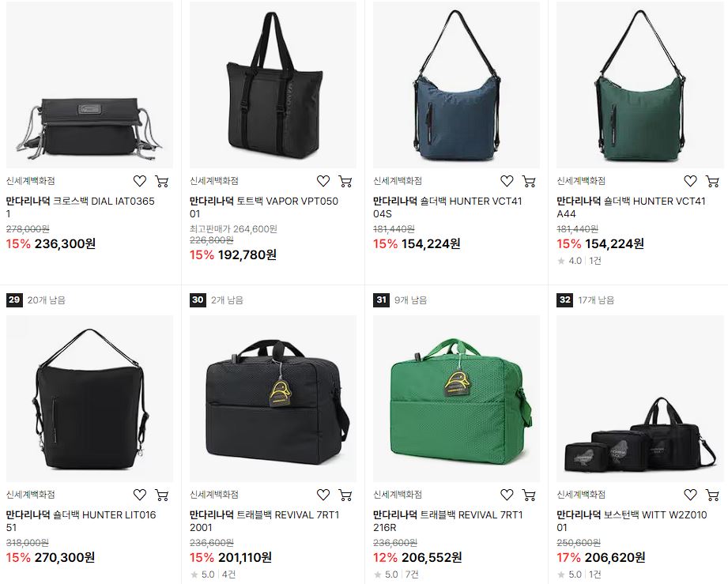This screenshot has width=728, height=584.
Task: Add HUNTER LIT016 shoulder bag to cart
Action: pyautogui.click(x=161, y=495)
